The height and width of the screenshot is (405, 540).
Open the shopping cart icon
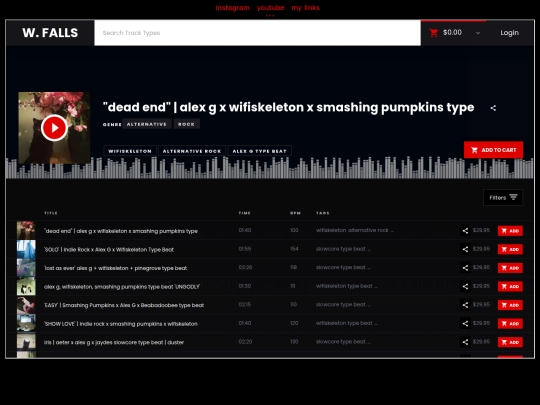click(434, 33)
